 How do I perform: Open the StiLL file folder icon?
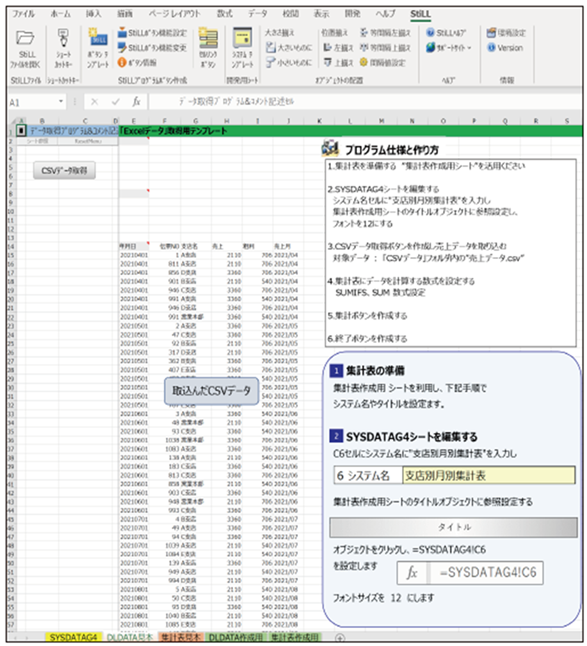click(25, 38)
